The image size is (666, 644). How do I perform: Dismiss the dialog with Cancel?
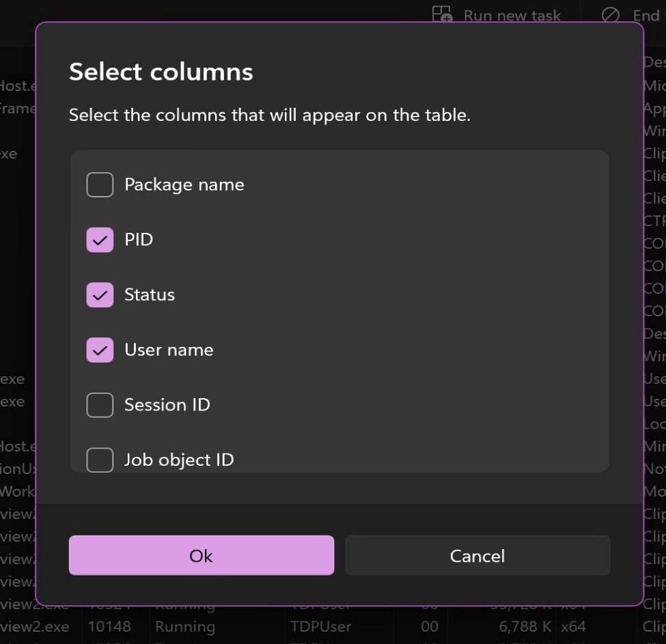click(477, 555)
